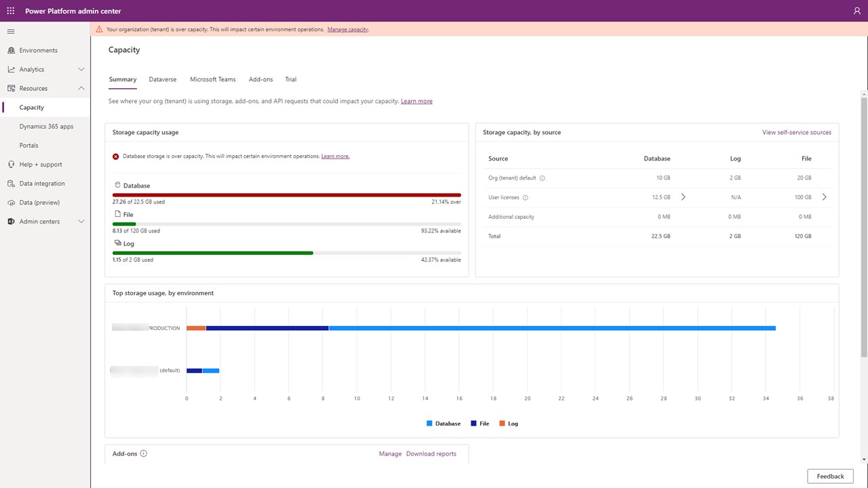
Task: Expand User licenses Database 12.5 GB chevron
Action: (683, 197)
